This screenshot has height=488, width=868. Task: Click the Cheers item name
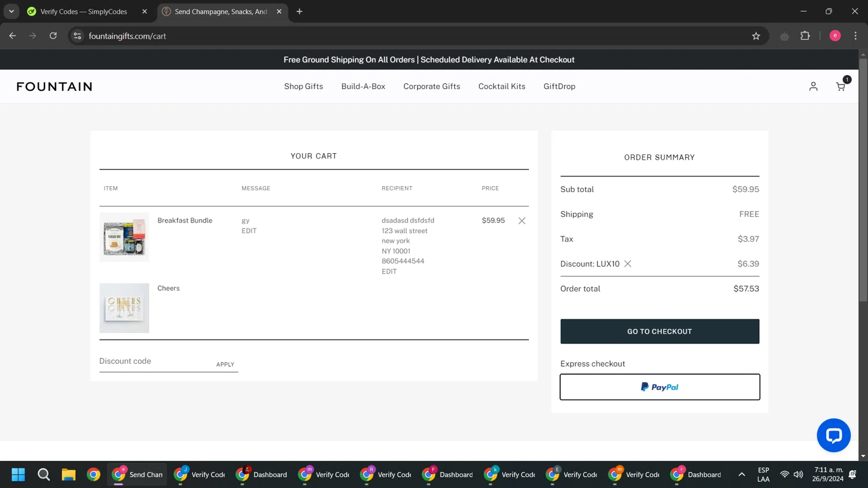click(x=168, y=288)
